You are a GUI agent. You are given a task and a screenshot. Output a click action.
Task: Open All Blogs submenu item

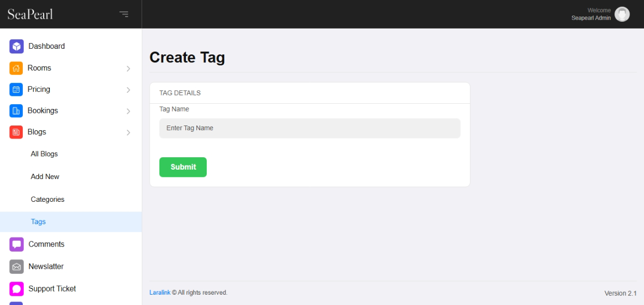coord(44,154)
